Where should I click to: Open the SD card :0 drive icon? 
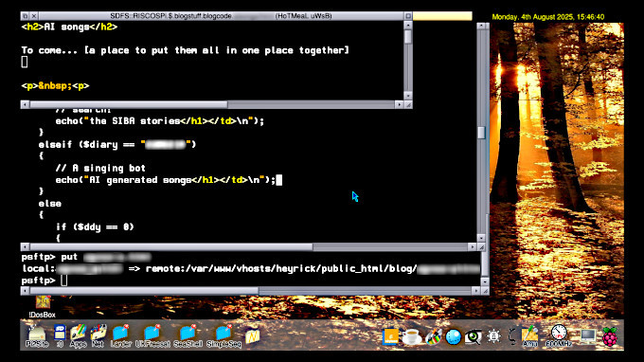click(x=60, y=336)
